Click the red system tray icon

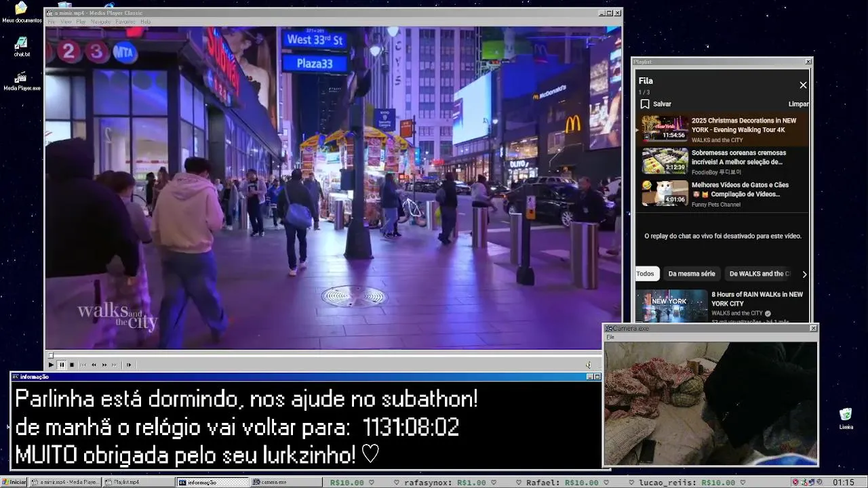pos(795,483)
